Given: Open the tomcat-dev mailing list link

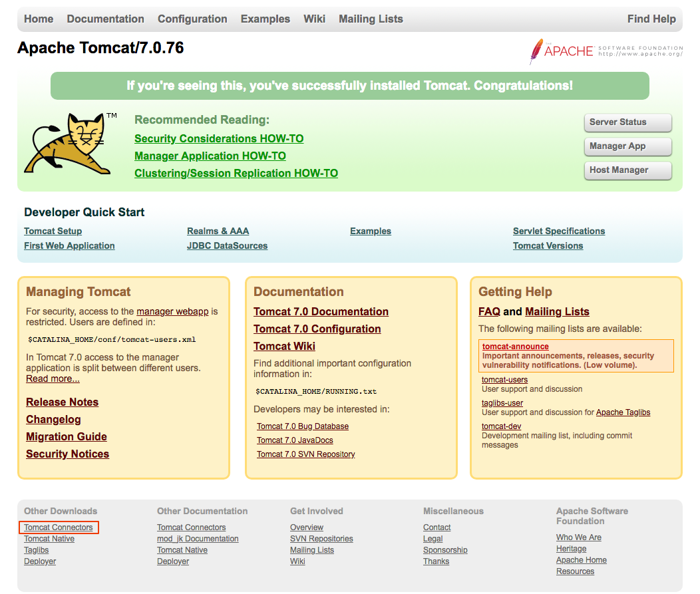Looking at the screenshot, I should tap(501, 426).
